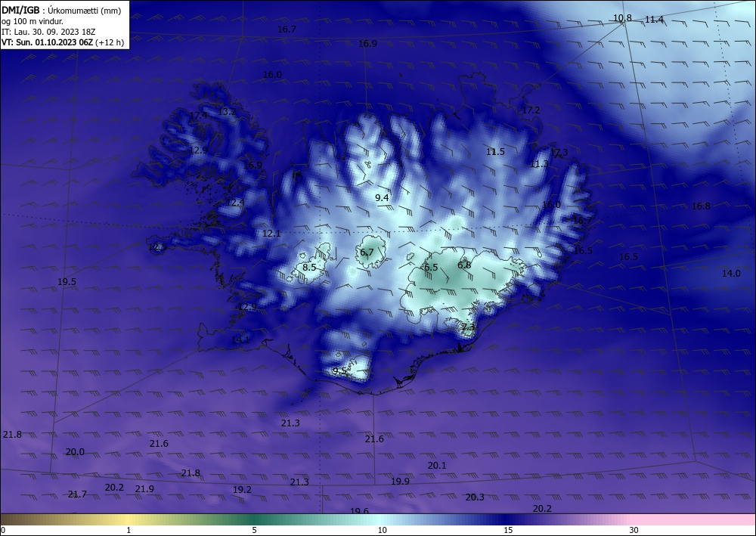Select the "VT: Sun. 01.10.2023 06Z" valid time
Viewport: 756px width, 536px height.
click(47, 42)
